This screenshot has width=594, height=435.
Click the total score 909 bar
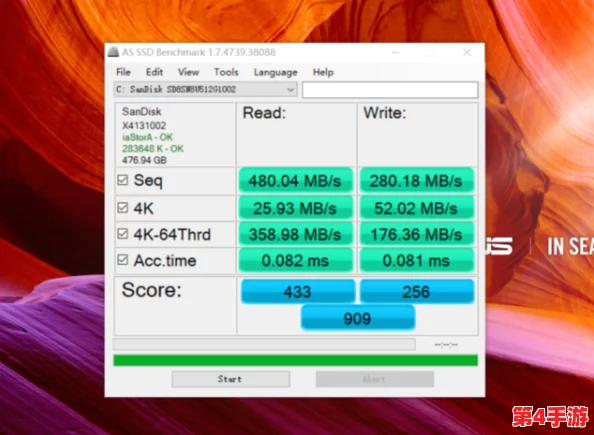358,318
